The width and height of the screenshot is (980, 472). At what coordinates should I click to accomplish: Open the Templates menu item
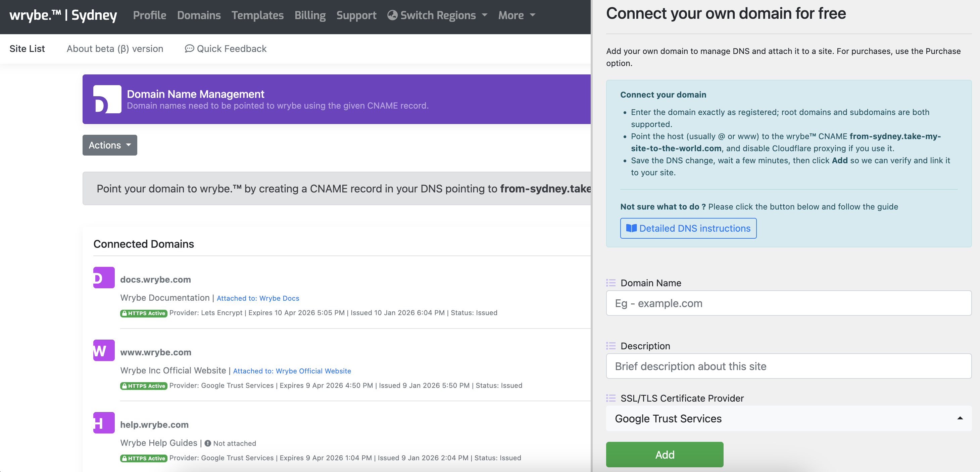[x=257, y=15]
